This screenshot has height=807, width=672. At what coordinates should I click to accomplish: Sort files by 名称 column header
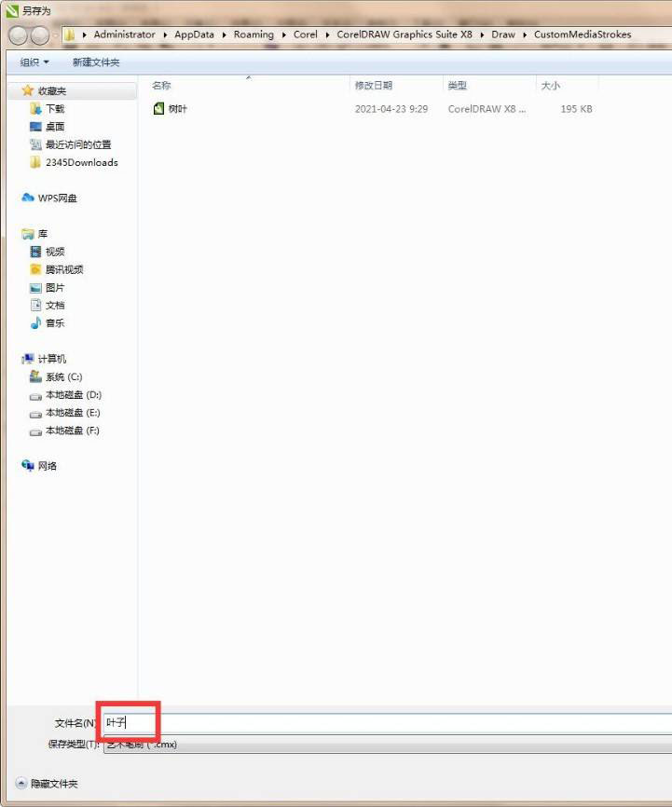click(x=161, y=86)
